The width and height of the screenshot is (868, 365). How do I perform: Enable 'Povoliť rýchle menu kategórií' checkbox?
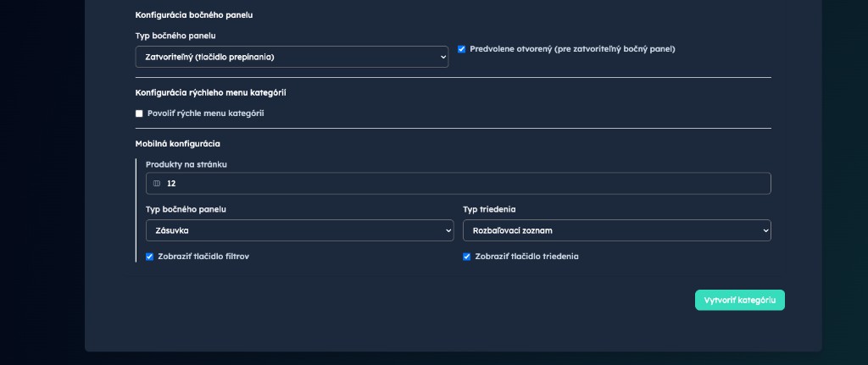(x=139, y=113)
